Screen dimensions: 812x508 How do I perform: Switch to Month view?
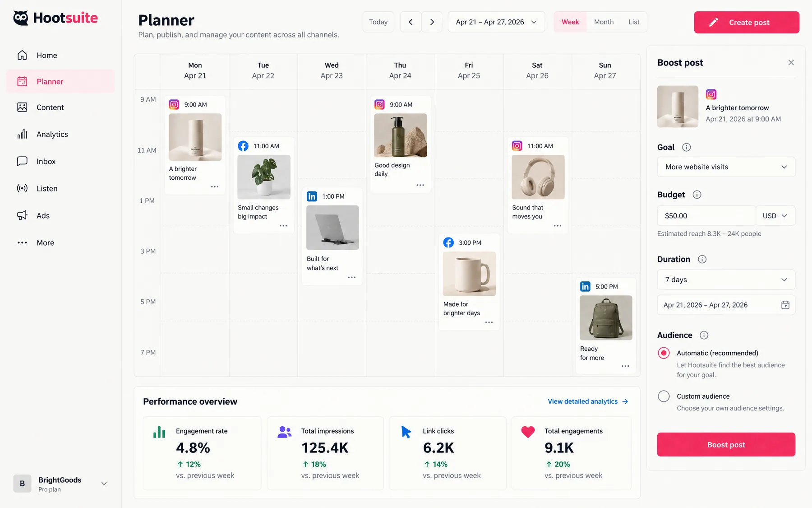coord(604,22)
